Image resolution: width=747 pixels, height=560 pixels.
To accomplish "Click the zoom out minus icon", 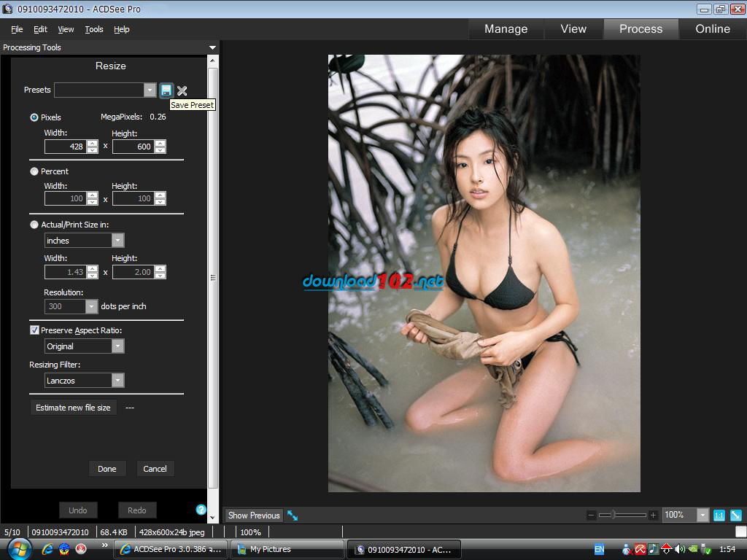I will coord(591,515).
